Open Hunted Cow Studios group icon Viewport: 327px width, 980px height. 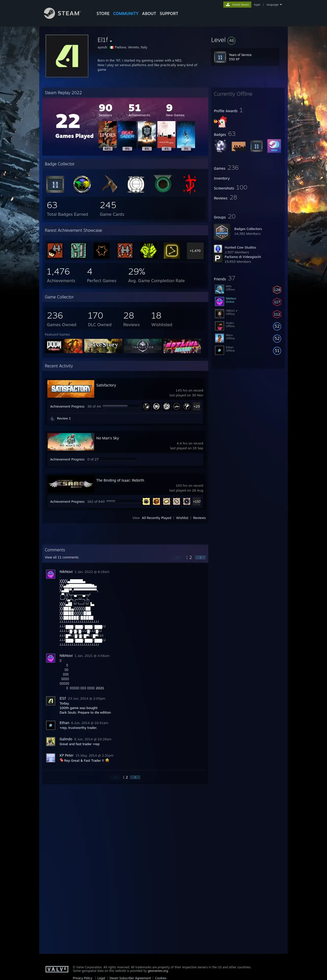(x=218, y=249)
